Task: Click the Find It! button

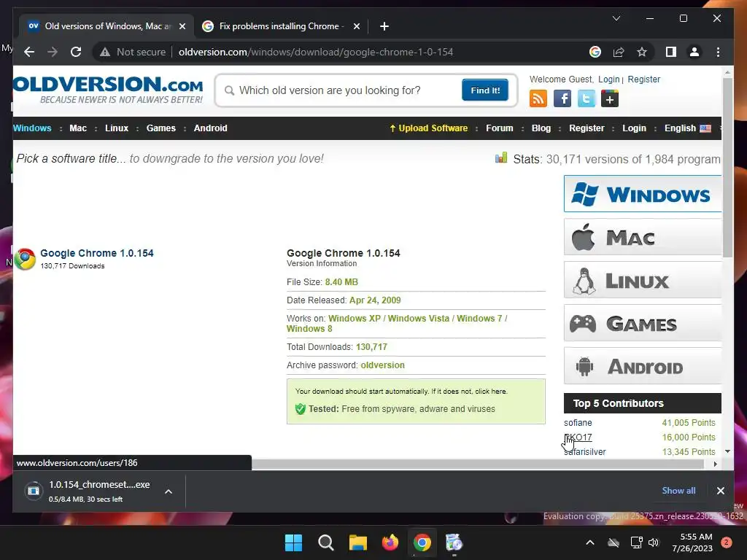Action: coord(485,90)
